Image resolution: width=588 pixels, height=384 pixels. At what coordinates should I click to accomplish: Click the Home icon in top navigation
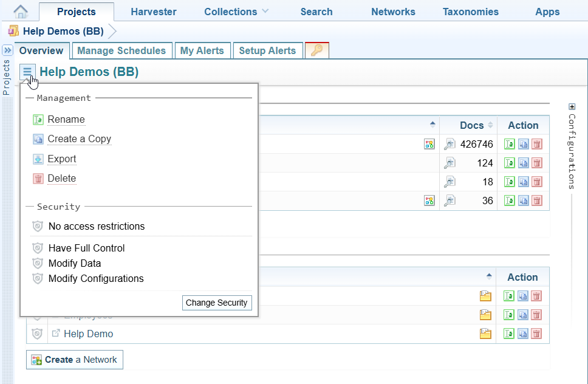(21, 12)
